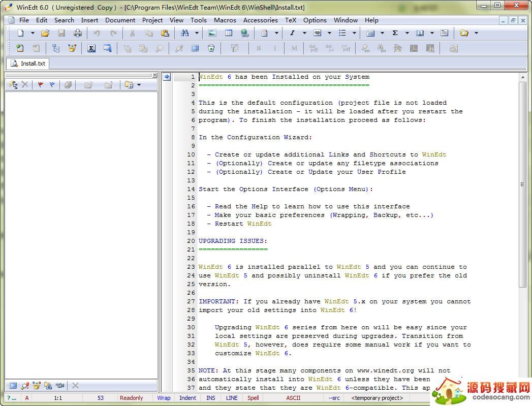Select the Install.txt document tab
The width and height of the screenshot is (532, 406).
(28, 64)
